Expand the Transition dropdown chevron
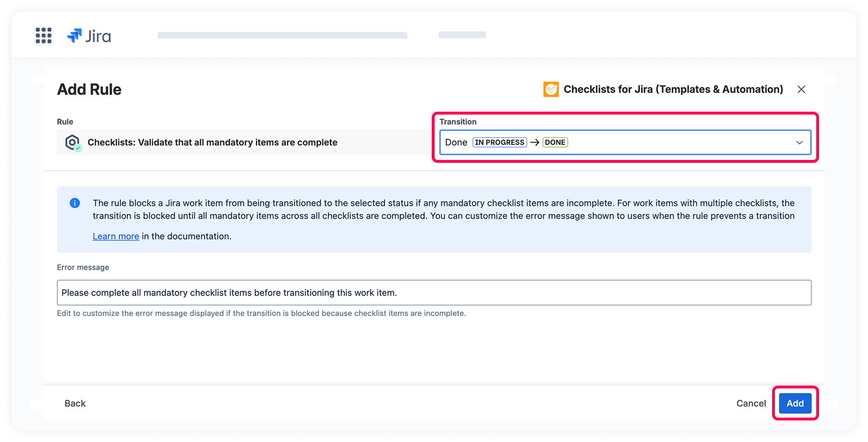Viewport: 868px width, 442px height. tap(799, 142)
